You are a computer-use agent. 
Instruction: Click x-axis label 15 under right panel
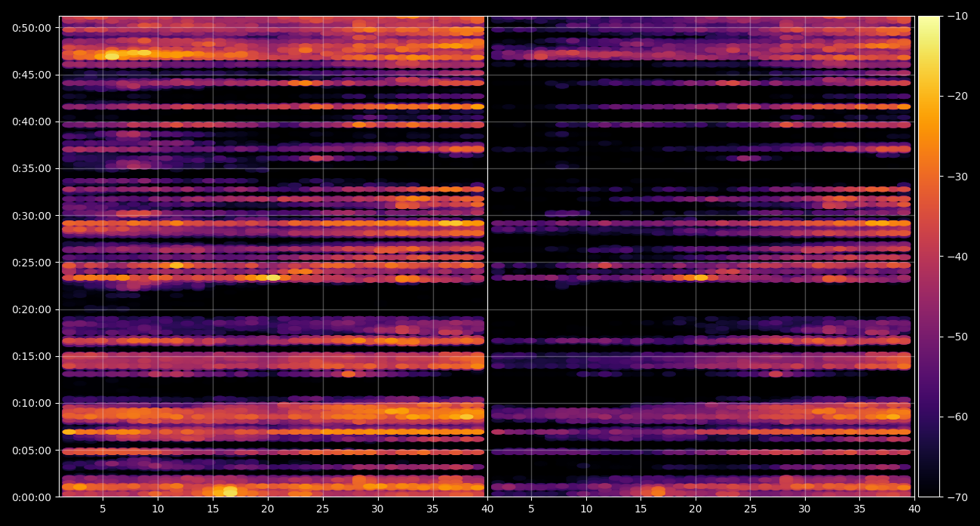[641, 509]
